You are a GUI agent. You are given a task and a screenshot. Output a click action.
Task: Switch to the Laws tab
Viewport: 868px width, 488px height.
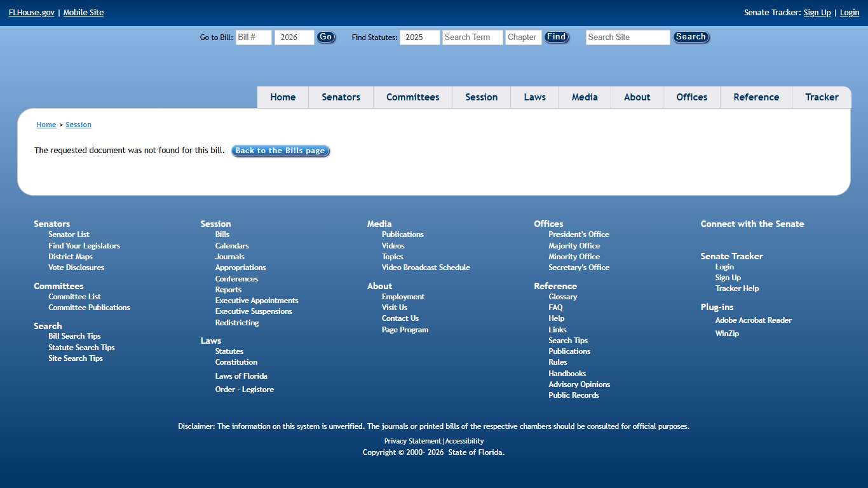(x=534, y=97)
